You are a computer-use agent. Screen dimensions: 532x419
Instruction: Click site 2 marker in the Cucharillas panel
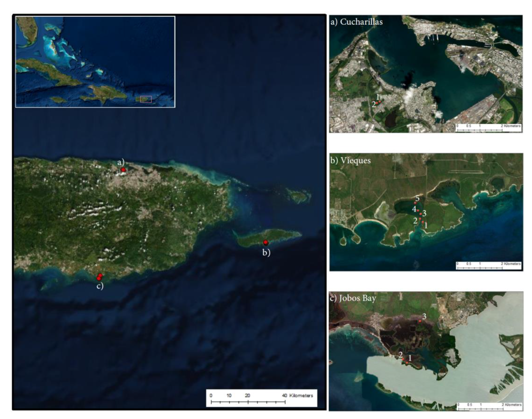(x=377, y=103)
